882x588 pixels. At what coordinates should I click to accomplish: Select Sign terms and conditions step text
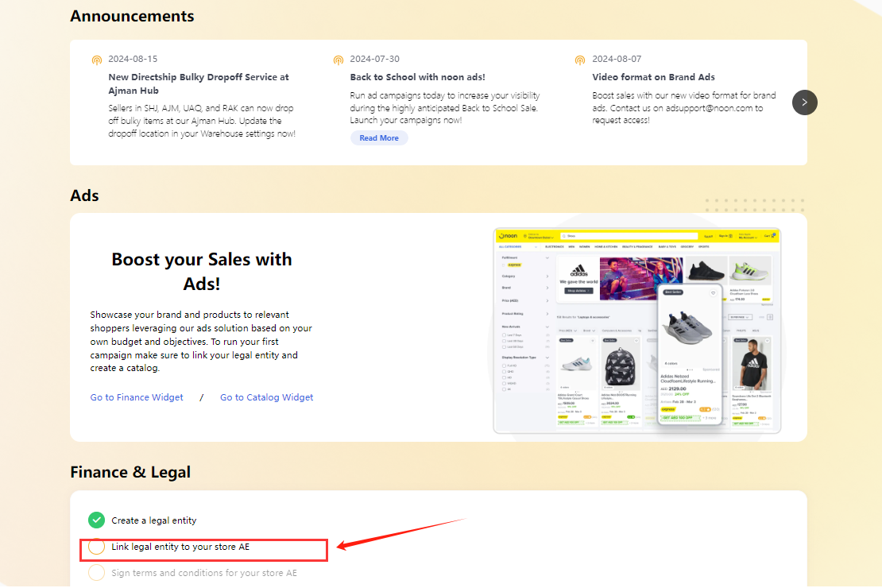(x=204, y=573)
